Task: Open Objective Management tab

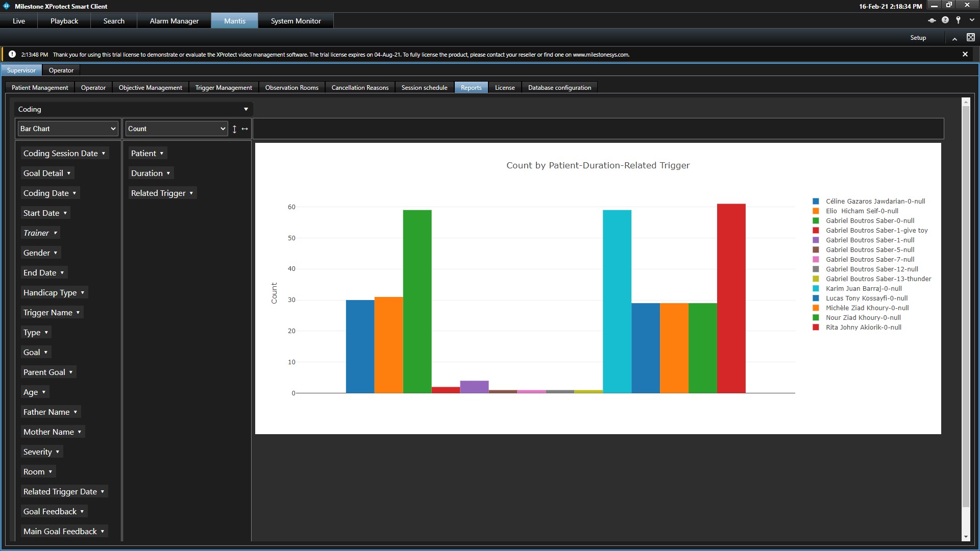Action: pos(151,88)
